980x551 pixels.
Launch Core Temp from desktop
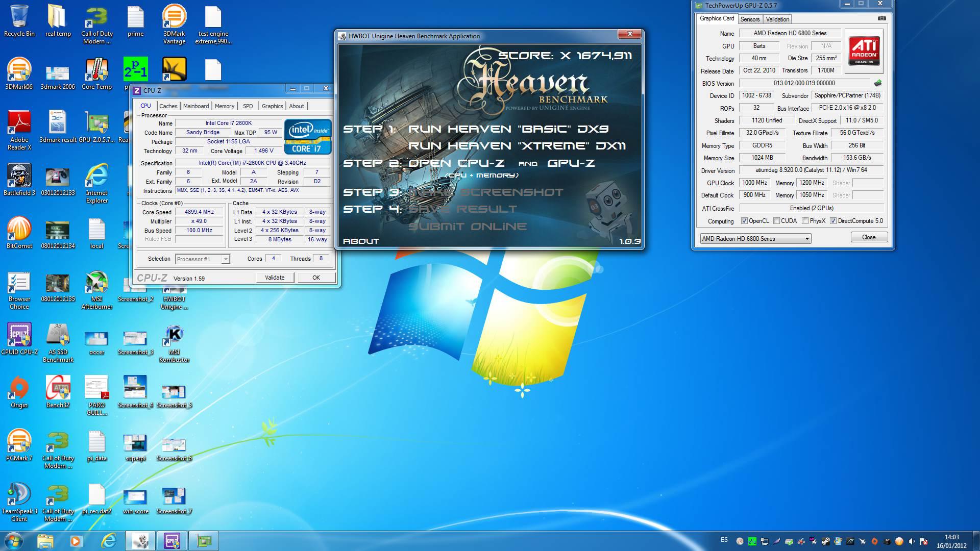tap(96, 74)
